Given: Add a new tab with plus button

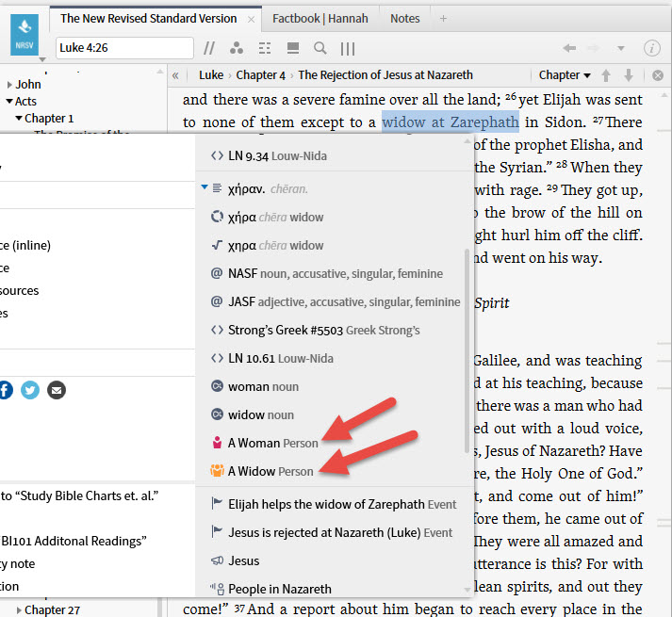Looking at the screenshot, I should 443,19.
